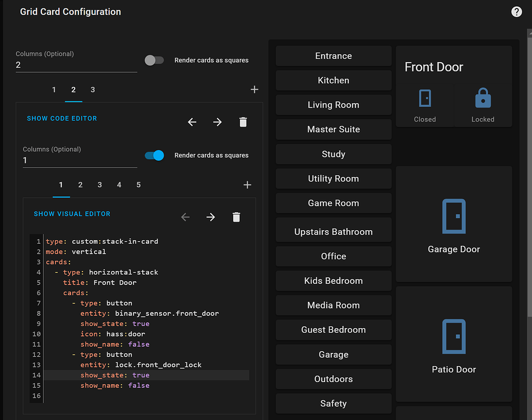Click the Kitchen room button
532x420 pixels.
tap(334, 81)
